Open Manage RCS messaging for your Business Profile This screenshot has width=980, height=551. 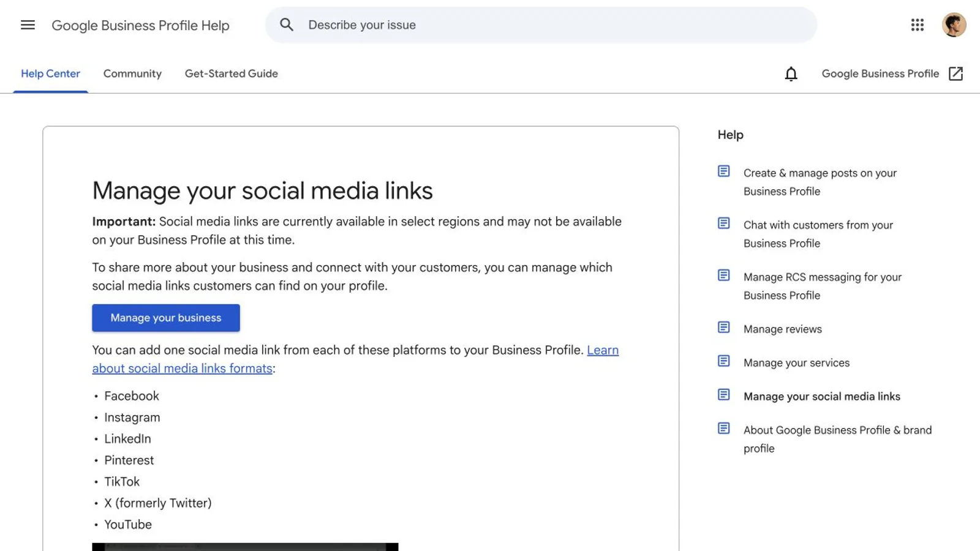[x=823, y=287]
